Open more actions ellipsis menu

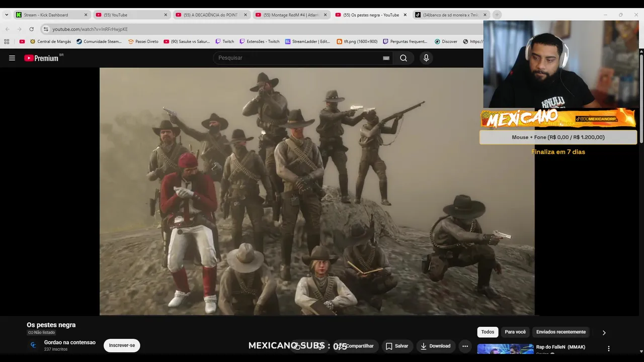pos(465,346)
